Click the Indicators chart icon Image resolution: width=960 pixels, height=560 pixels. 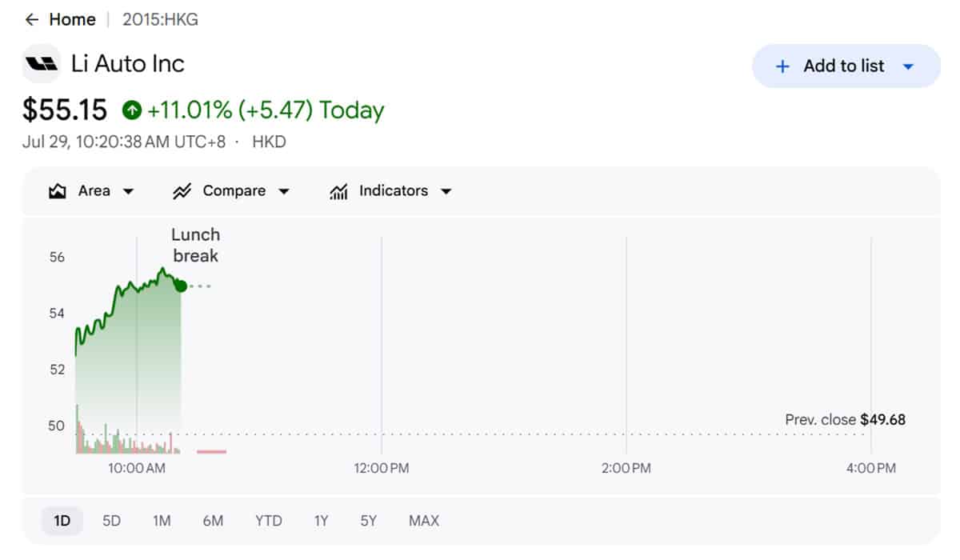pyautogui.click(x=338, y=191)
